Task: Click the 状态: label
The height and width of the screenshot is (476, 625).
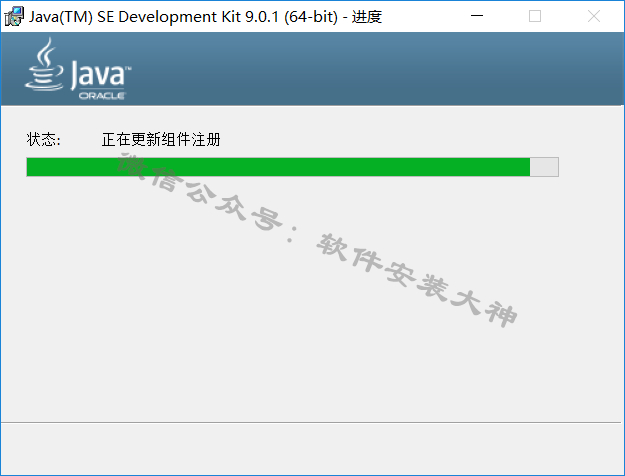Action: click(43, 140)
